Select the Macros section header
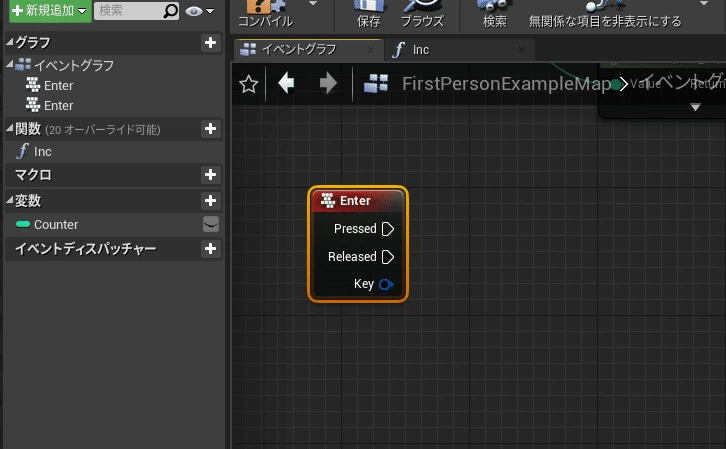The height and width of the screenshot is (449, 726). (113, 175)
